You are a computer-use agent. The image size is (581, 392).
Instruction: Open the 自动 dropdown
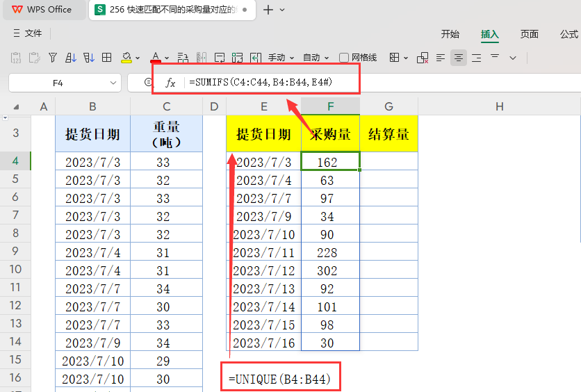(x=316, y=58)
